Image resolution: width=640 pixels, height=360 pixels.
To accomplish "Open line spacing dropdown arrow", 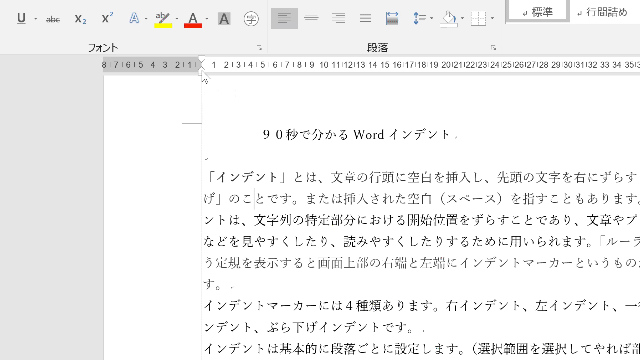I will pos(431,18).
